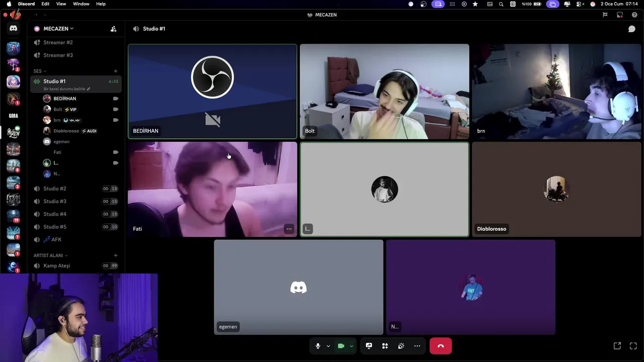Screen dimensions: 644x362
Task: Toggle microphone mute
Action: click(317, 346)
